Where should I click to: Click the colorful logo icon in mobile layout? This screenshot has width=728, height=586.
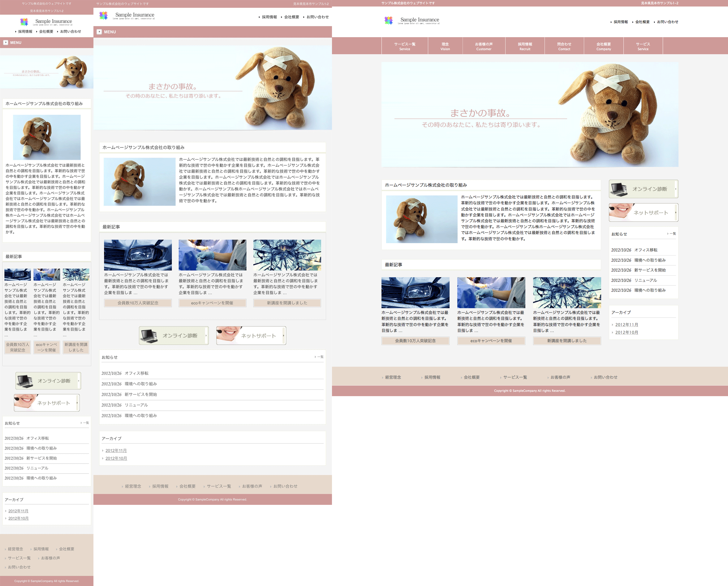pos(24,22)
